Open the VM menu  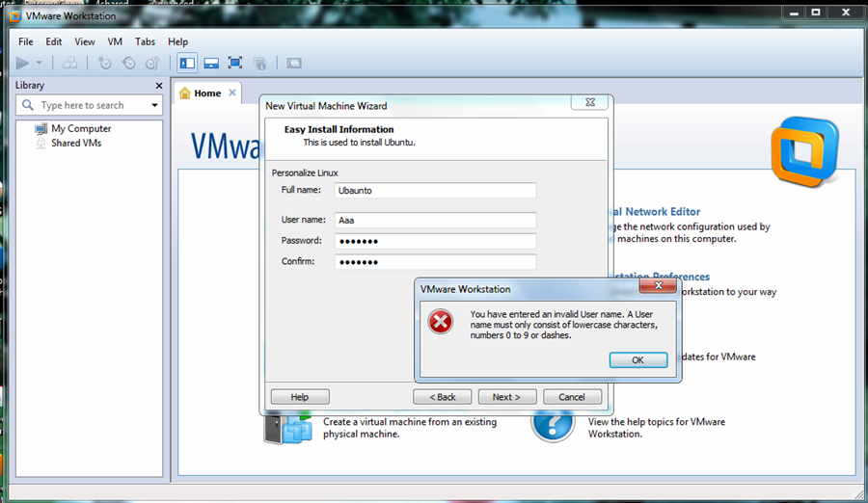point(115,41)
